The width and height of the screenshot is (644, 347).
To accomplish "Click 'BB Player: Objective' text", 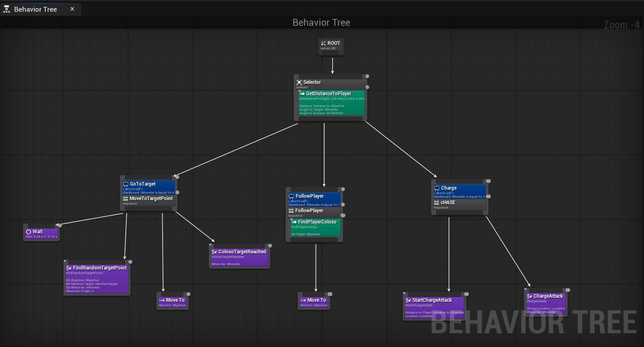I will click(305, 234).
